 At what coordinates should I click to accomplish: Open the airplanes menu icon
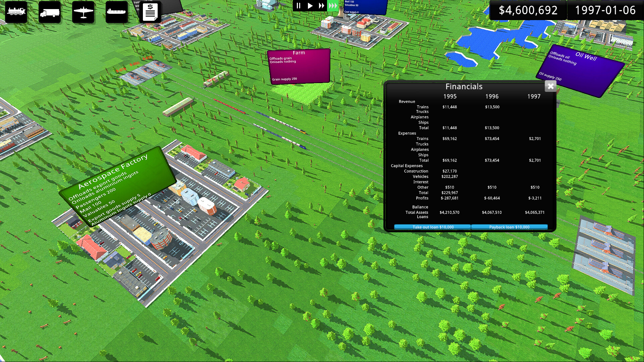pos(83,12)
